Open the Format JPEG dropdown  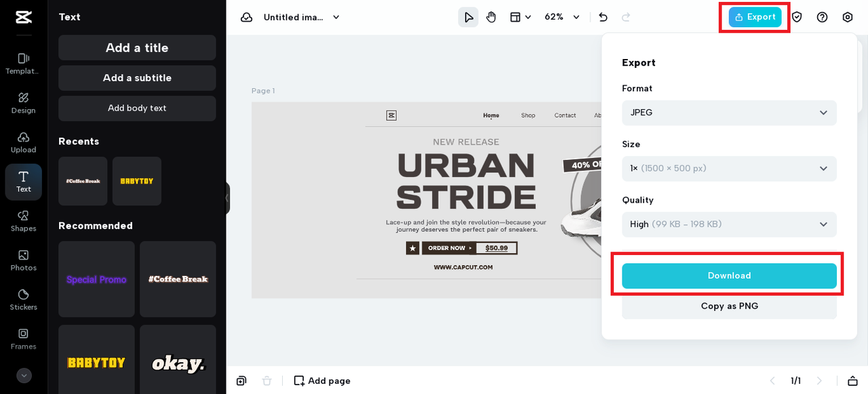[729, 113]
